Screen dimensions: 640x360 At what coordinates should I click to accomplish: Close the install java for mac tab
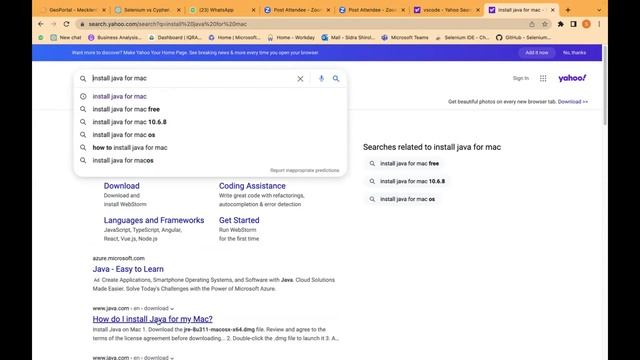click(x=553, y=10)
